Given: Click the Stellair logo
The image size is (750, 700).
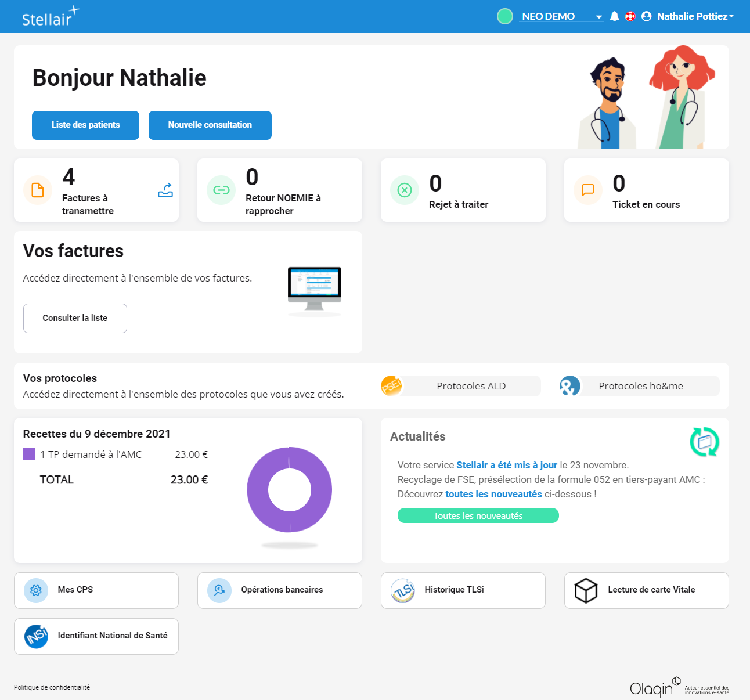Looking at the screenshot, I should point(50,17).
